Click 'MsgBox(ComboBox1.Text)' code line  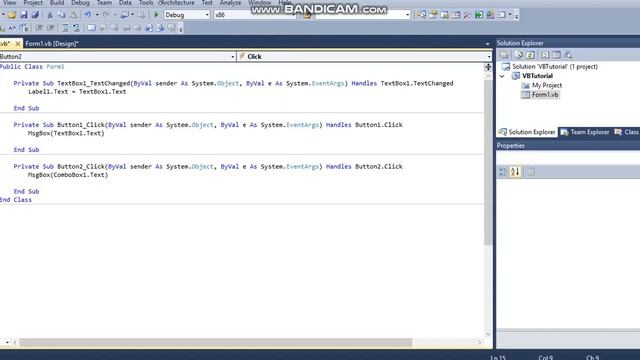click(x=68, y=175)
